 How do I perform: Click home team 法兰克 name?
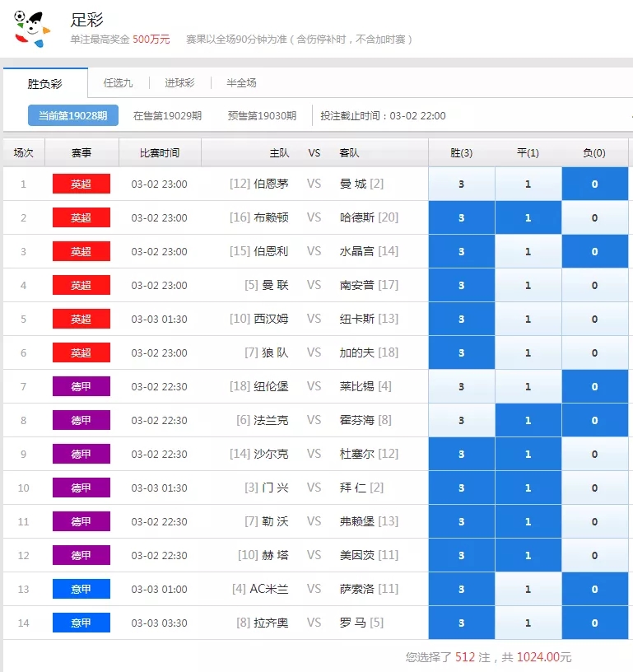[271, 421]
